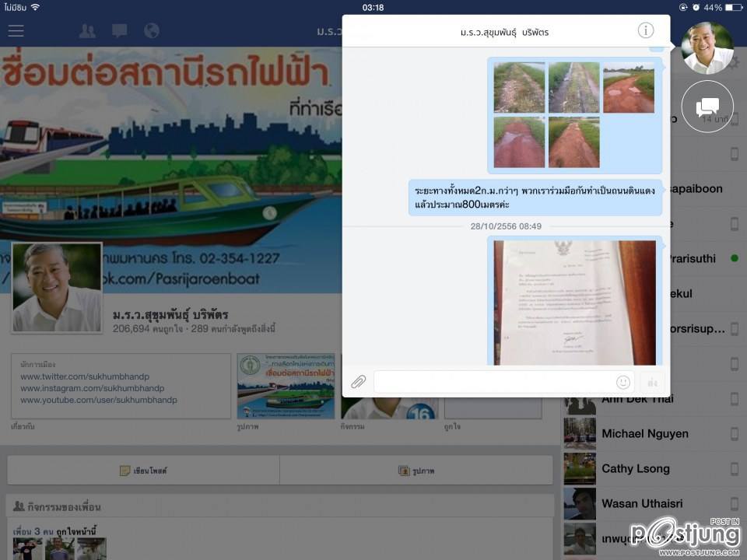Viewport: 747px width, 560px height.
Task: Tap the write post button
Action: click(143, 471)
